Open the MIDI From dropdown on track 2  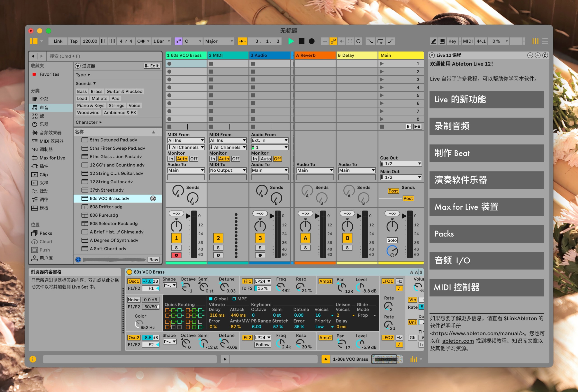[x=227, y=140]
